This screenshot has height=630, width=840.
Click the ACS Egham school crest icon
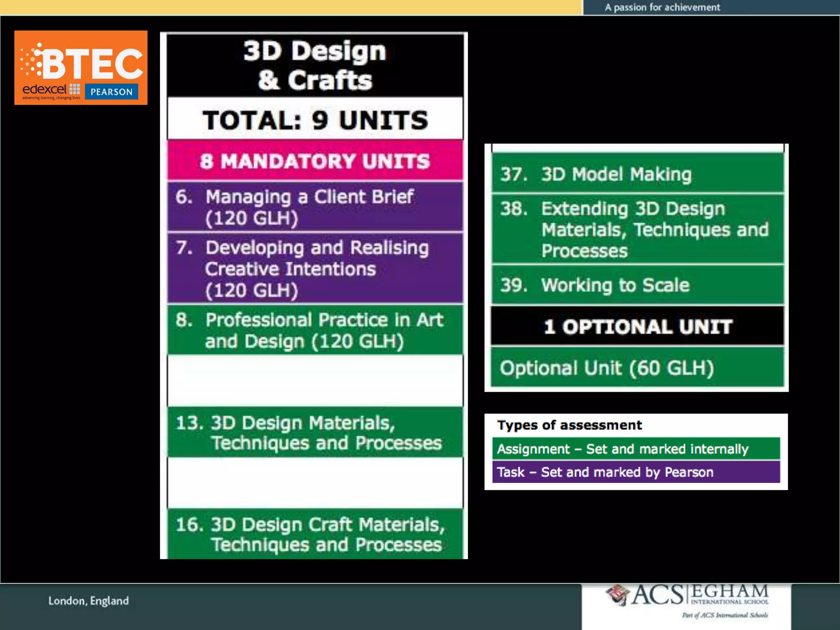pos(618,595)
